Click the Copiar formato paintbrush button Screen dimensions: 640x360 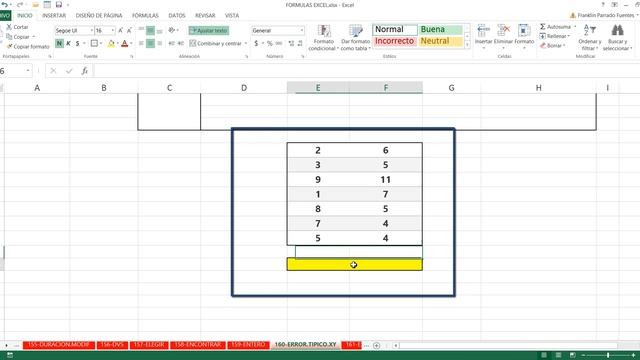(28, 47)
